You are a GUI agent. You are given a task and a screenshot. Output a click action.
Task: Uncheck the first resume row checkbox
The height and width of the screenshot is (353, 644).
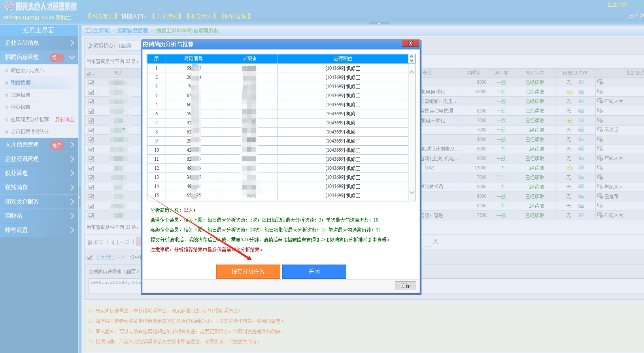coord(91,83)
